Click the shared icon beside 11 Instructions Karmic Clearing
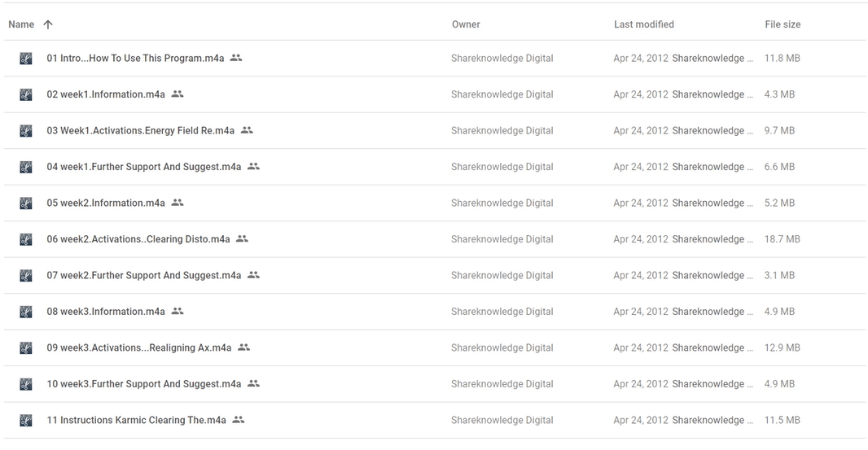 tap(239, 420)
